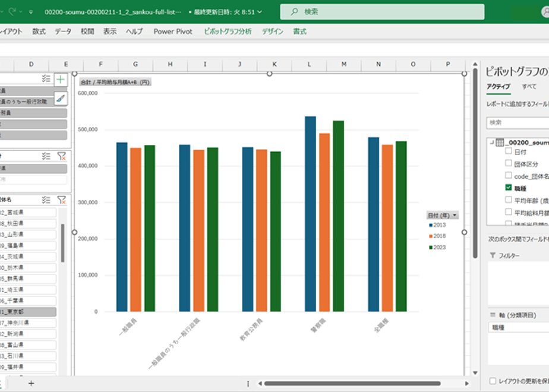
Task: Select column L header
Action: click(x=309, y=64)
